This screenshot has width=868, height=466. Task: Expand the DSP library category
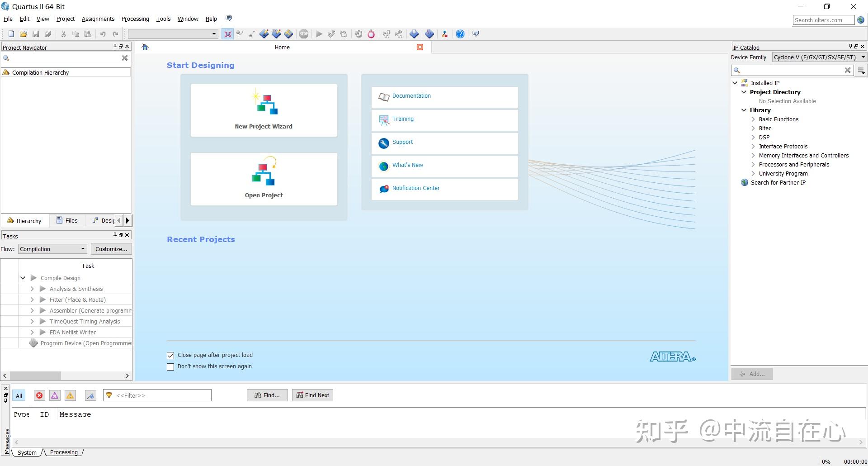tap(753, 137)
